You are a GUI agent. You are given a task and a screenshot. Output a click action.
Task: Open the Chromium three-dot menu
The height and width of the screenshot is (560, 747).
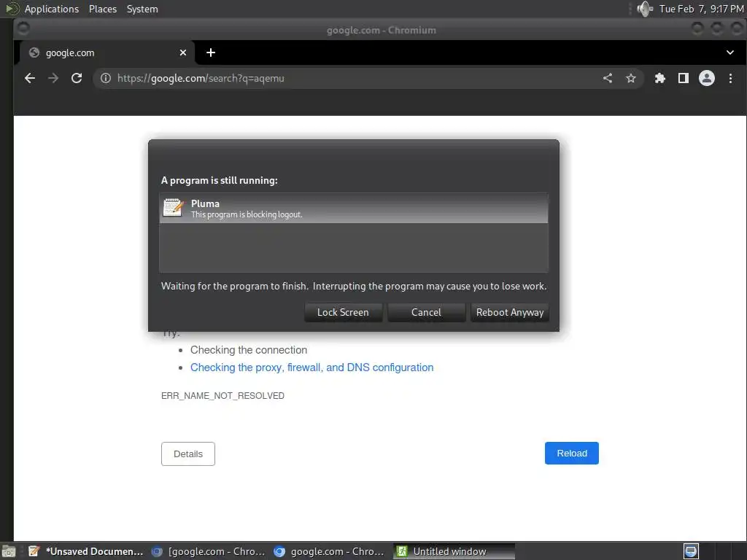tap(730, 78)
